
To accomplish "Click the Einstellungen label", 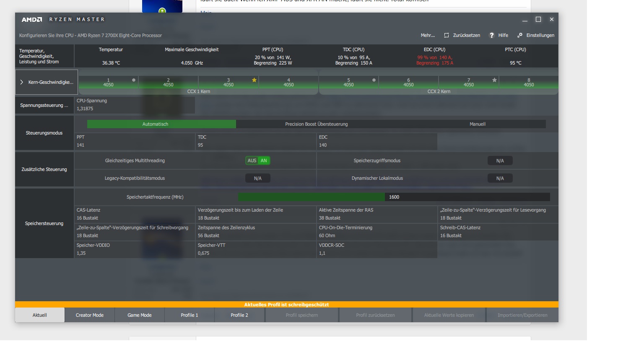I will pos(540,35).
